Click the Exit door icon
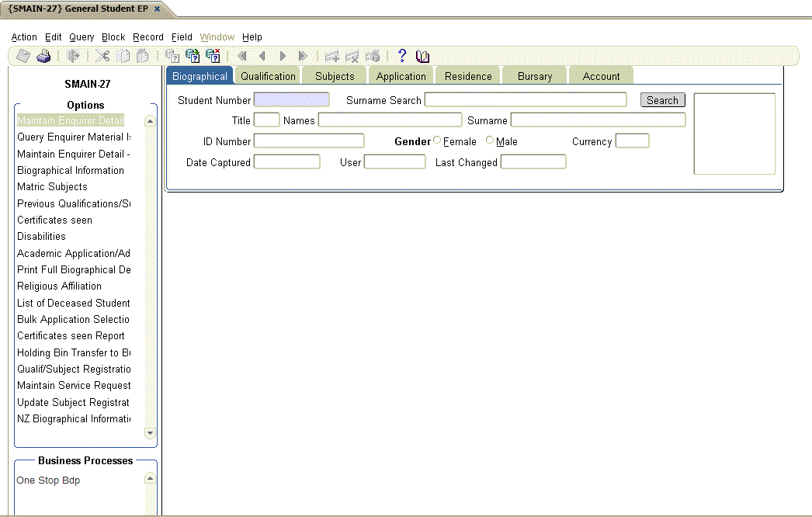812x517 pixels. (74, 56)
